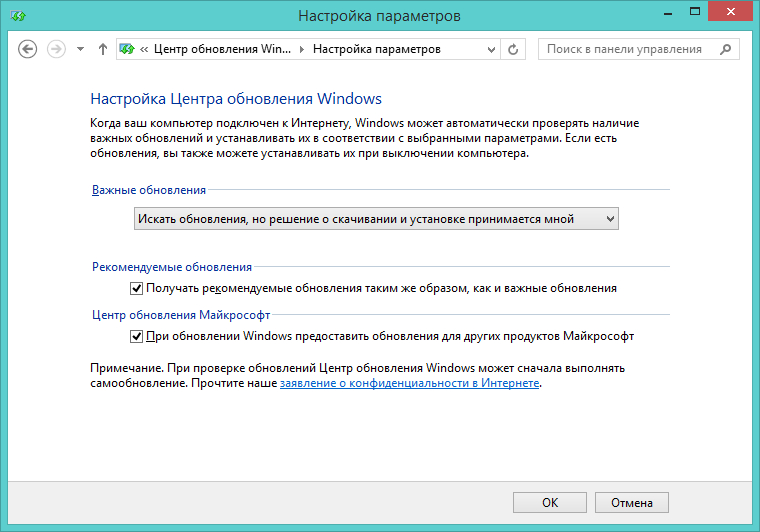The height and width of the screenshot is (532, 760).
Task: Toggle other Microsoft products updates checkbox
Action: point(136,336)
